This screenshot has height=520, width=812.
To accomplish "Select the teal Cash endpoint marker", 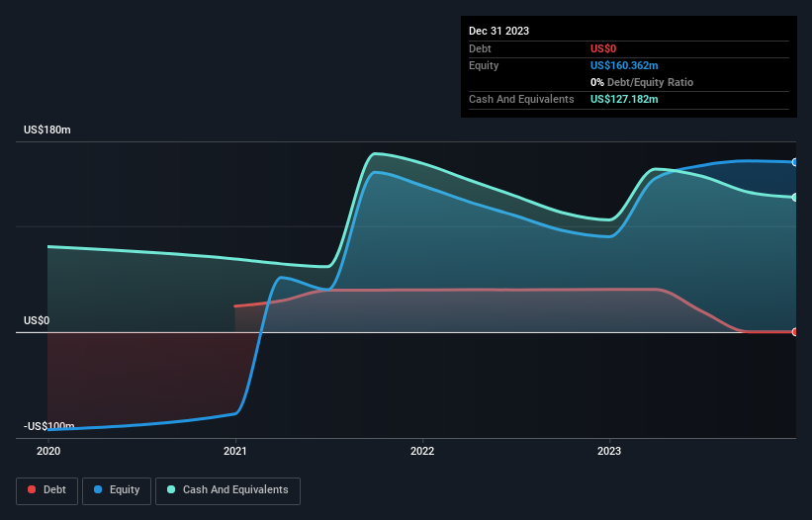I will (794, 197).
